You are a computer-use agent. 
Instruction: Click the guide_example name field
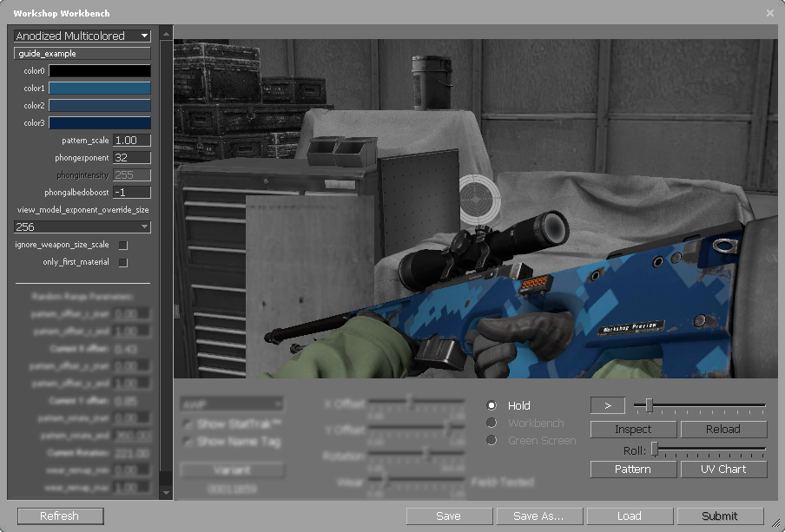click(x=82, y=54)
